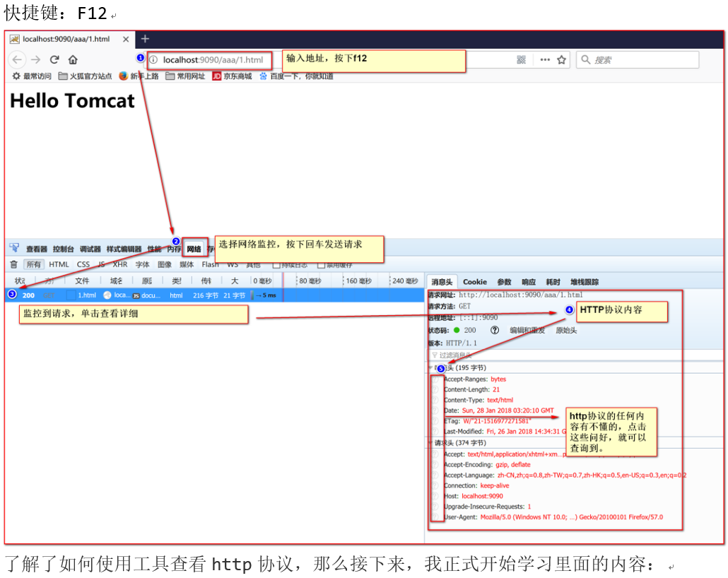Click the 216 字节 transferred cell

tap(206, 295)
